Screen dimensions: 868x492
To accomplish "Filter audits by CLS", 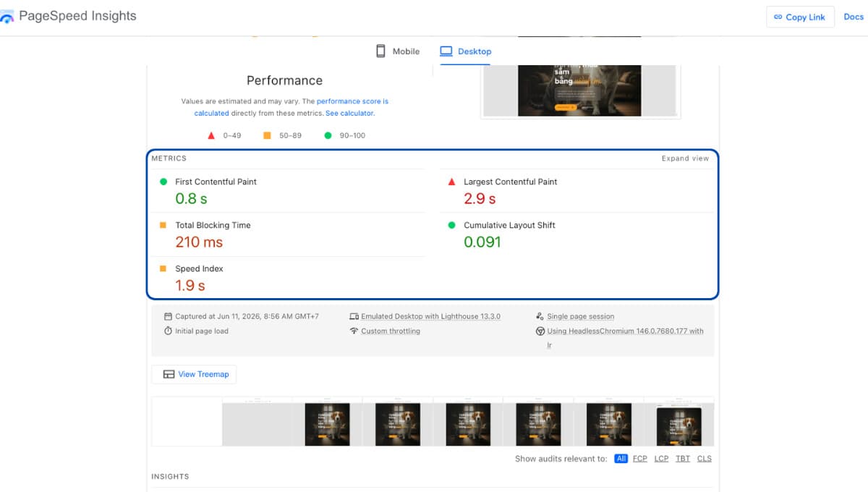I will [704, 459].
